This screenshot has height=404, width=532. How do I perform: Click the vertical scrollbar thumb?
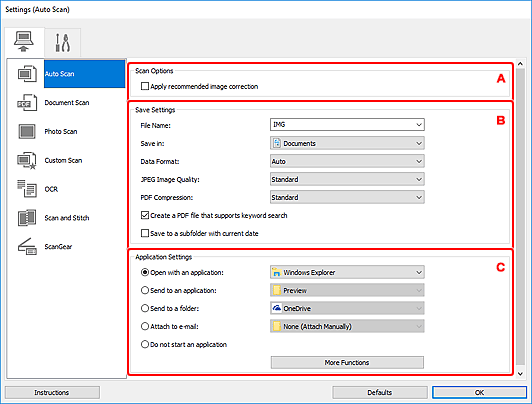[x=520, y=217]
